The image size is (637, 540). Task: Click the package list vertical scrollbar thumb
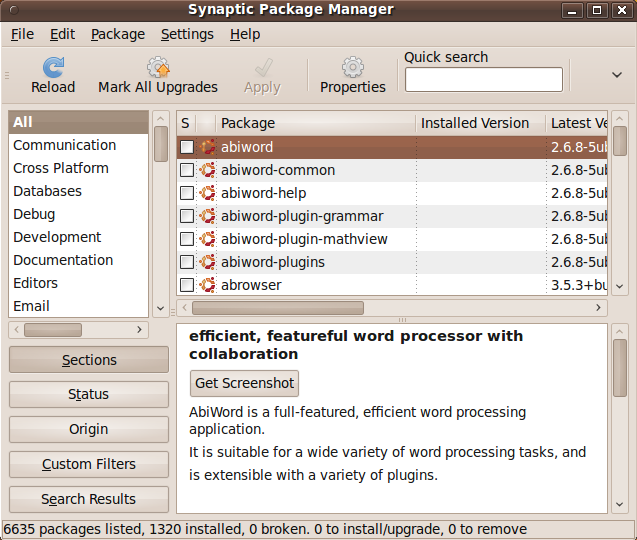[620, 141]
